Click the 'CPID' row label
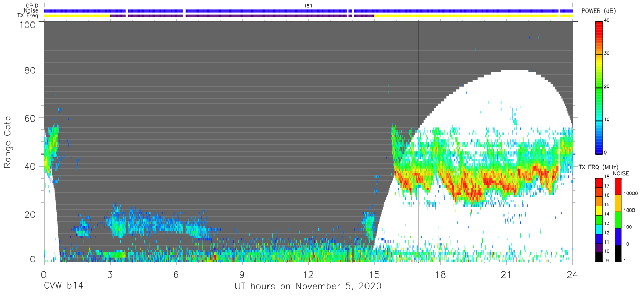The image size is (644, 297). (33, 5)
